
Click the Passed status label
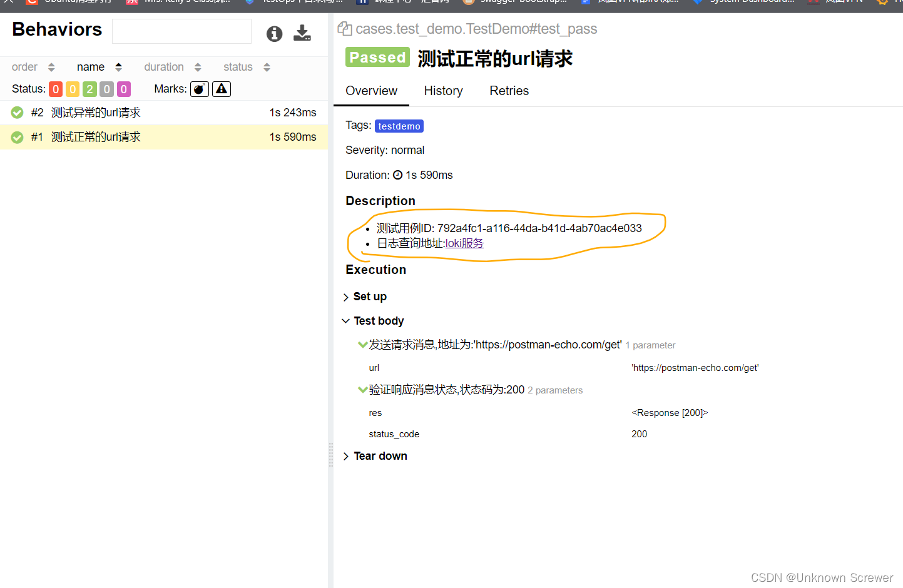point(377,58)
